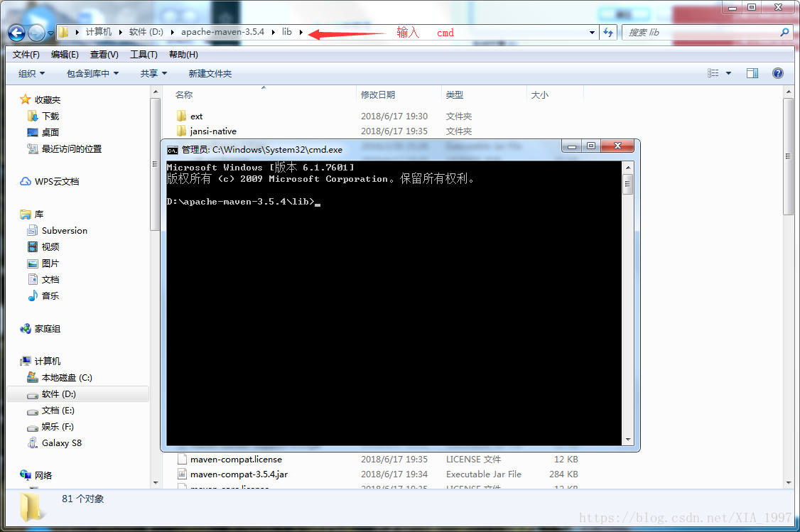Change view with the view mode icon

click(x=713, y=73)
